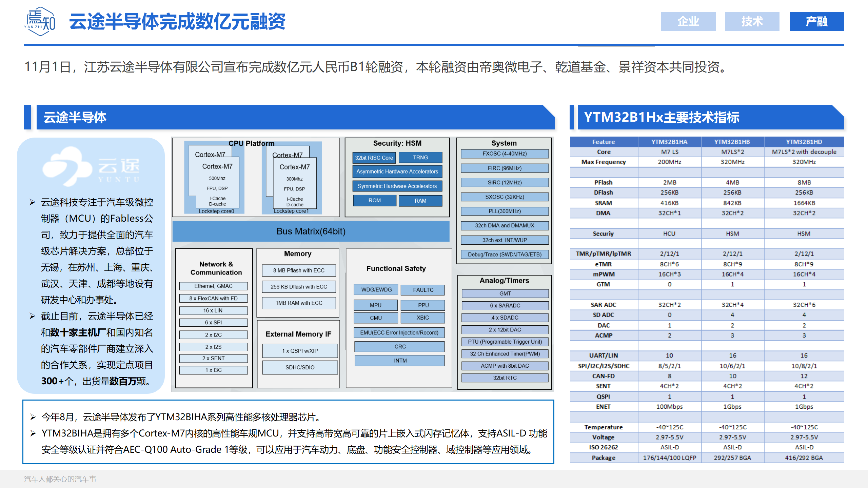Click ACMP with 8bit DAC block

(x=505, y=366)
